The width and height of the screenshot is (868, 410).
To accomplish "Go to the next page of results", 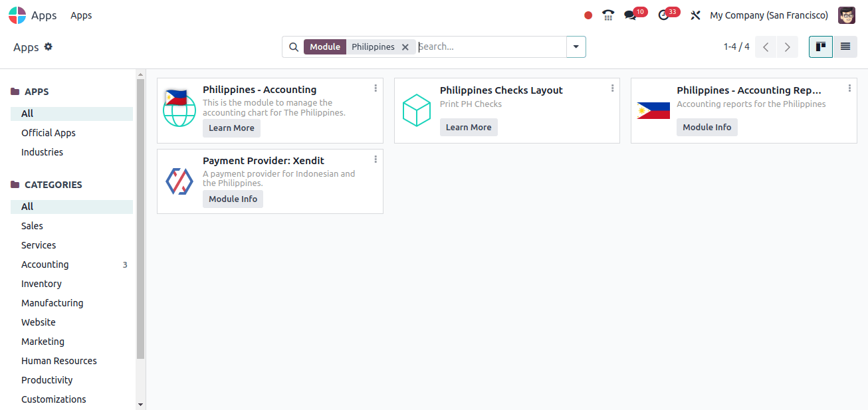I will [788, 47].
